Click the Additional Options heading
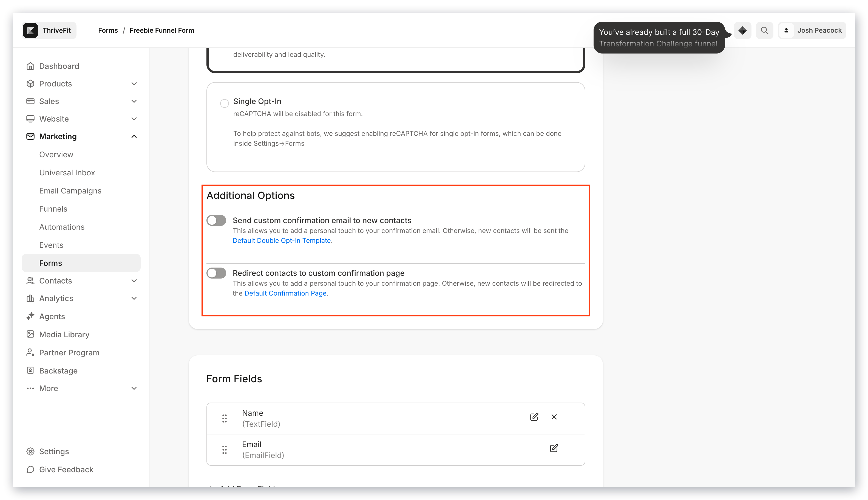The image size is (868, 500). click(x=251, y=195)
